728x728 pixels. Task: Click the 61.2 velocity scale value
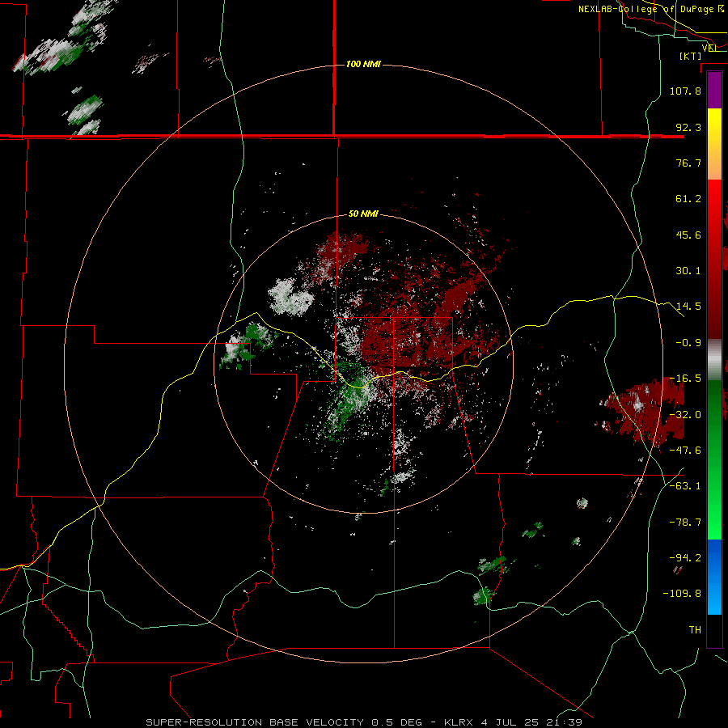pyautogui.click(x=688, y=199)
